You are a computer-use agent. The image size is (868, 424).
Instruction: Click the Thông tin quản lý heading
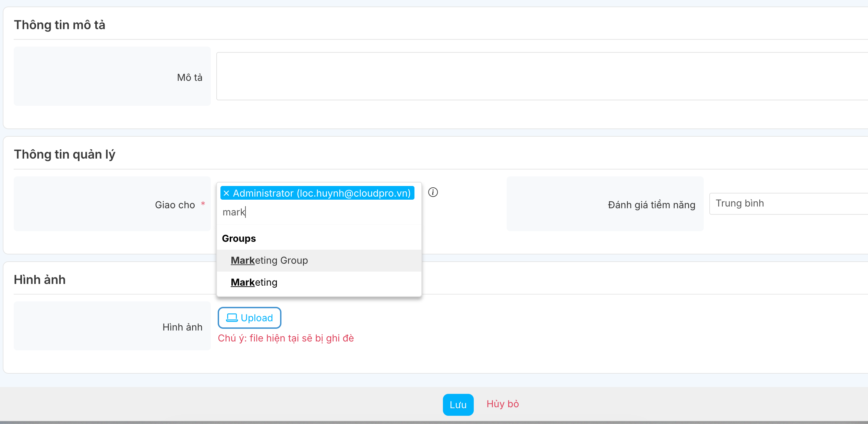pos(64,154)
